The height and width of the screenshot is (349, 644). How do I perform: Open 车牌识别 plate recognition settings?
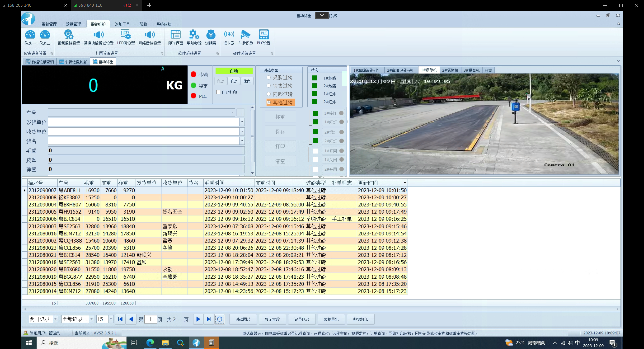(246, 37)
